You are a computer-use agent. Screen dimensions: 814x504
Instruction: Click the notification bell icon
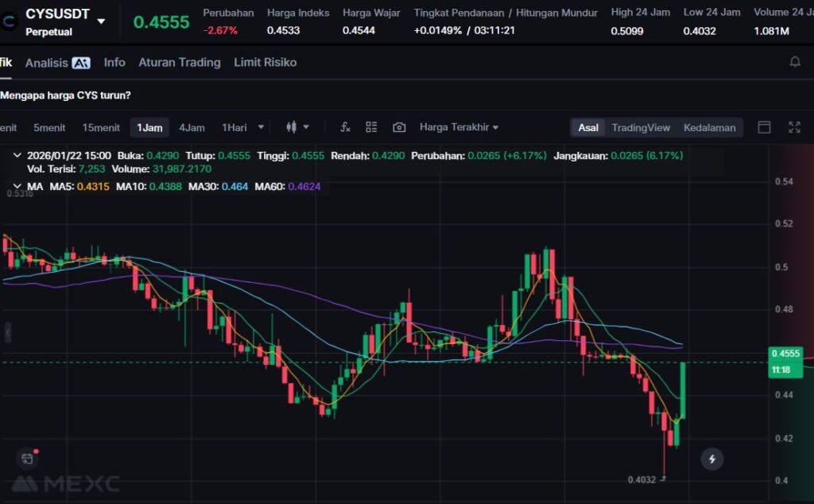794,62
